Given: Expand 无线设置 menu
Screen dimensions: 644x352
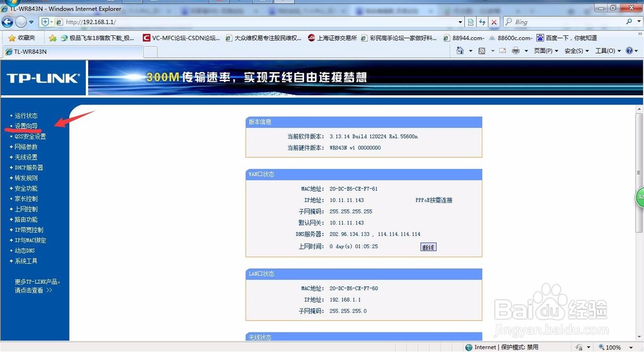Looking at the screenshot, I should pyautogui.click(x=26, y=157).
